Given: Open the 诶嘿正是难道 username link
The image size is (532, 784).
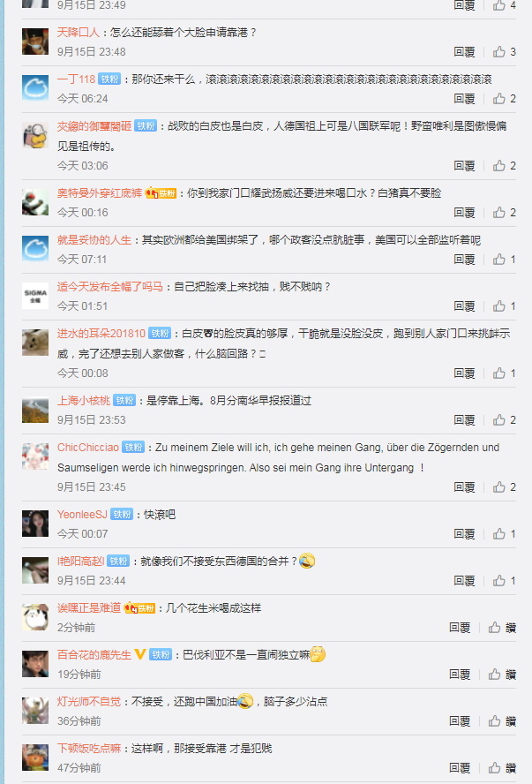Looking at the screenshot, I should [x=89, y=608].
